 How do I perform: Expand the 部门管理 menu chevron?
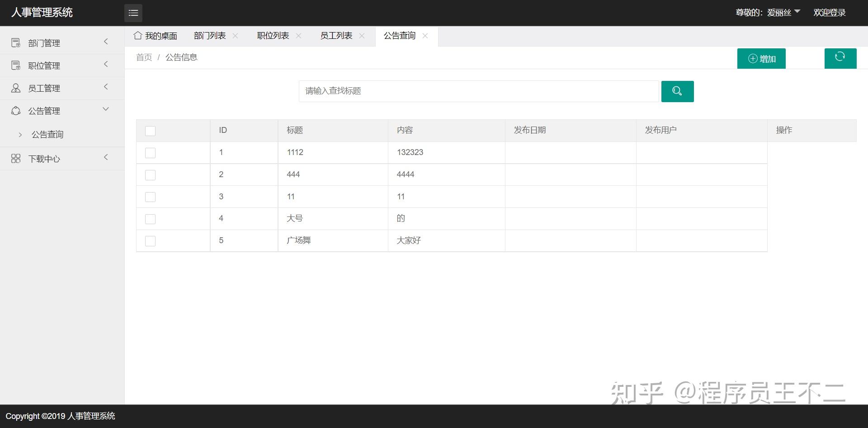point(106,42)
